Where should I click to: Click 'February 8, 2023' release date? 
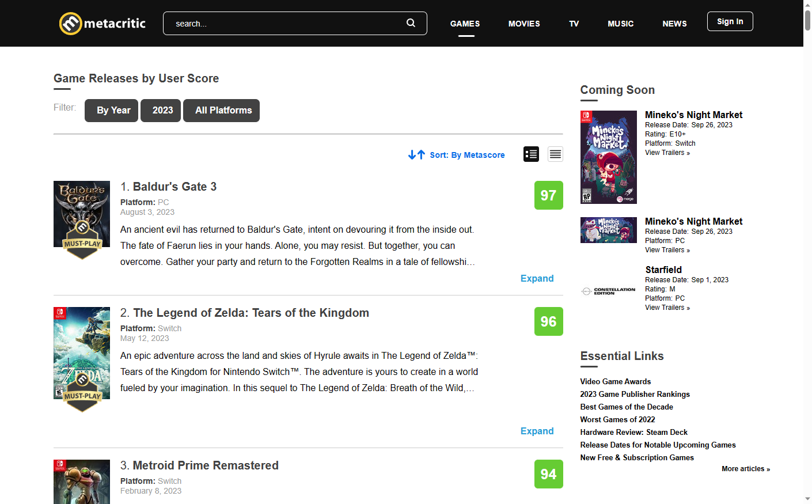[151, 491]
